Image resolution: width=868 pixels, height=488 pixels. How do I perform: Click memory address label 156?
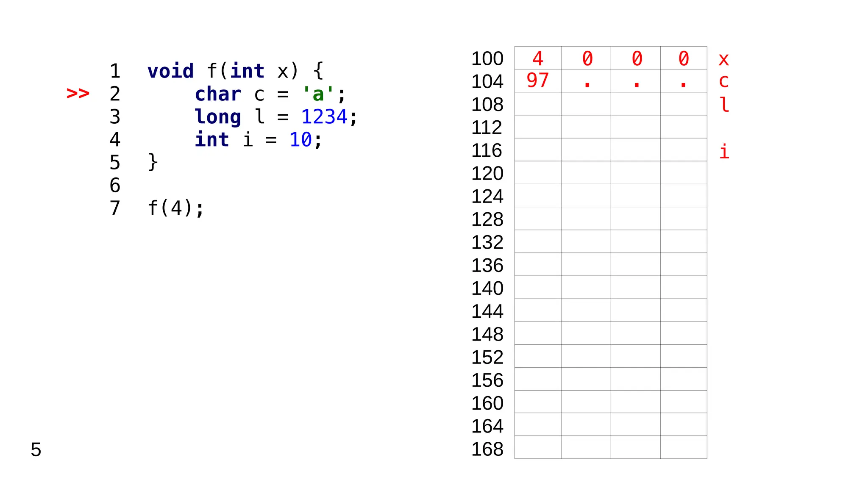coord(487,380)
